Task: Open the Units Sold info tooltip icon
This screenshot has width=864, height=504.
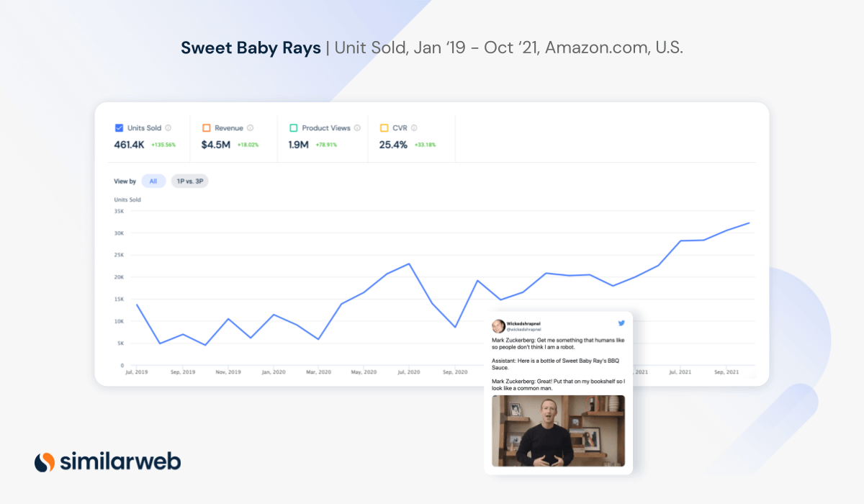Action: (168, 128)
